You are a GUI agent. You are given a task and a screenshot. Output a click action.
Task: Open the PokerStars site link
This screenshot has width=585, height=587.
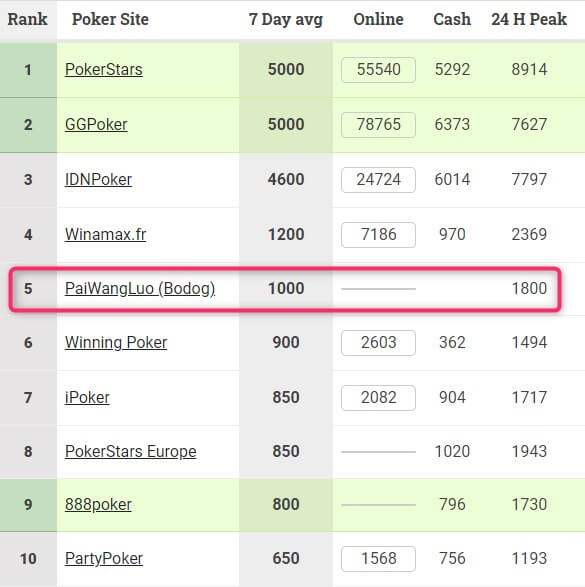click(104, 70)
